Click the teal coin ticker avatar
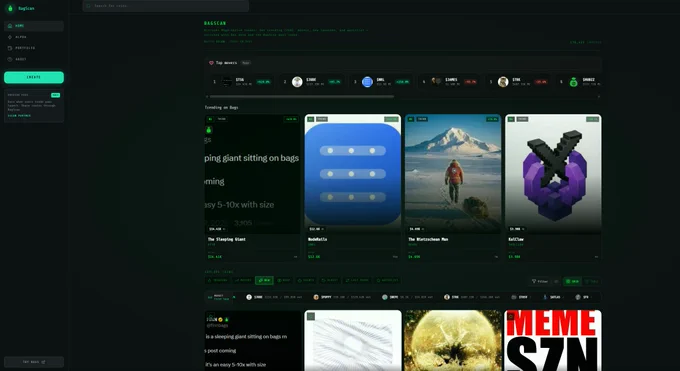The image size is (680, 371). (385, 297)
